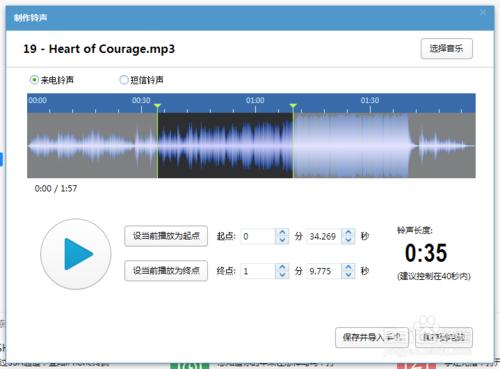Increase the end point minutes value
Image resolution: width=500 pixels, height=369 pixels.
[282, 267]
